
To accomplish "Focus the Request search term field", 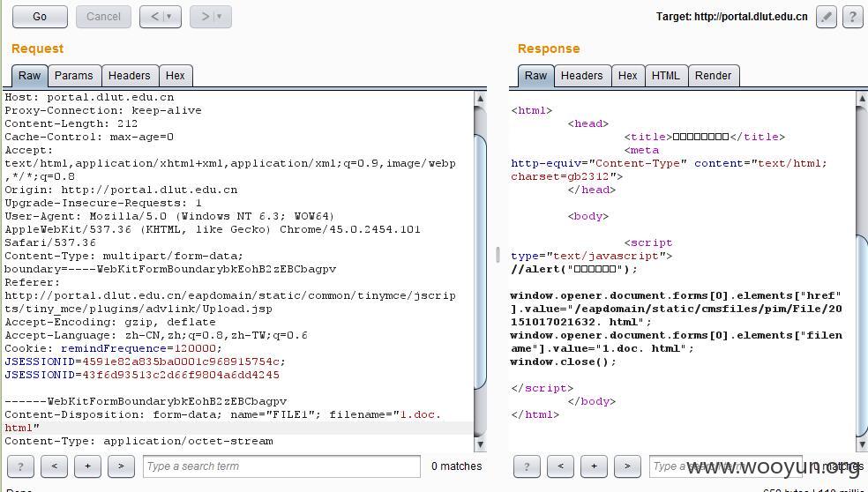I will point(281,466).
